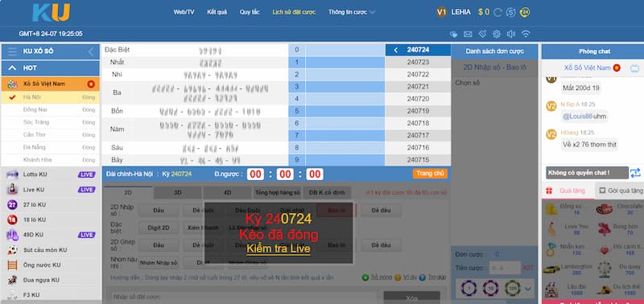Viewport: 644px width, 304px height.
Task: Mute sound with speaker icon
Action: click(x=511, y=34)
